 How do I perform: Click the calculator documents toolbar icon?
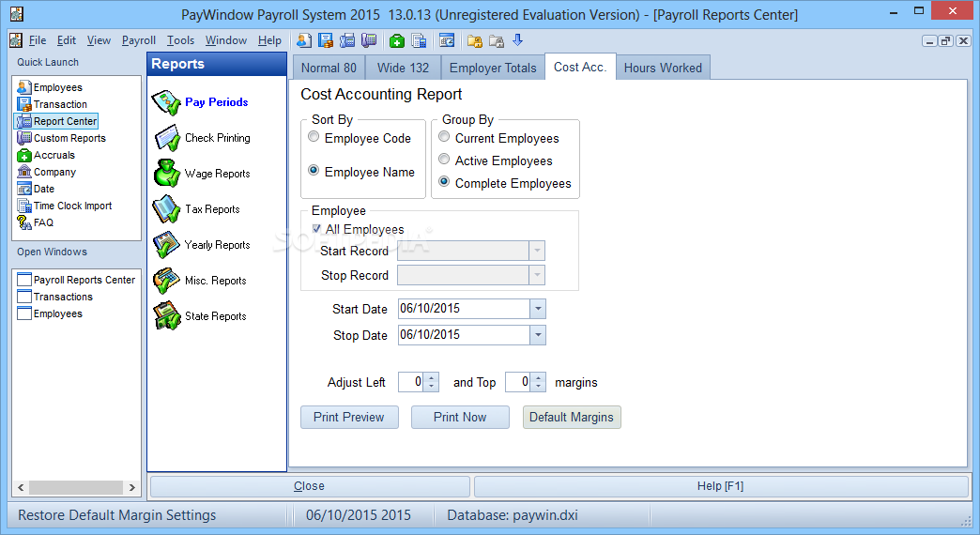(419, 40)
